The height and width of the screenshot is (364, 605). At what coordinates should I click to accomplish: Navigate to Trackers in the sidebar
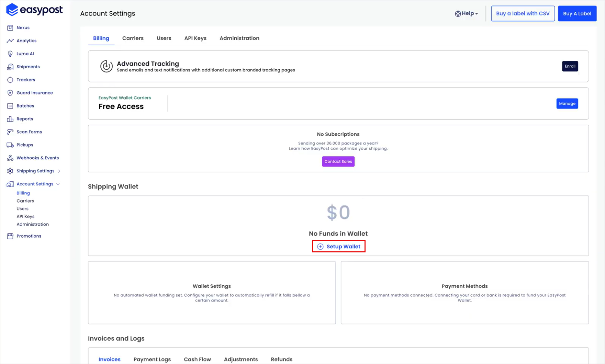tap(26, 80)
